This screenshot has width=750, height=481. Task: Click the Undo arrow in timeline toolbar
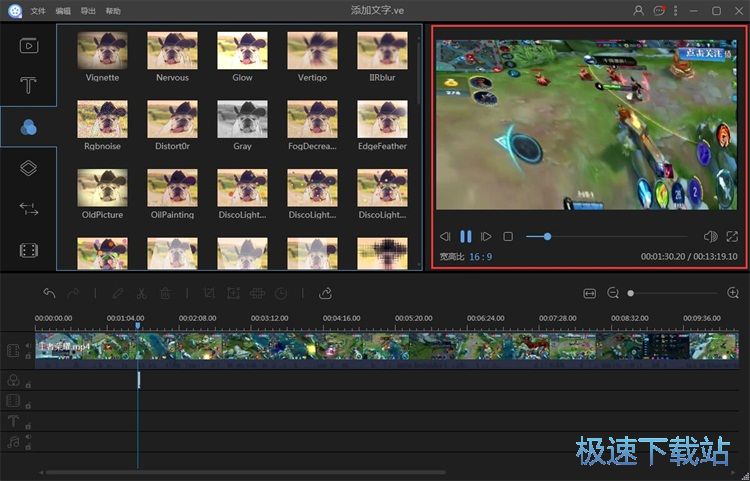tap(49, 293)
